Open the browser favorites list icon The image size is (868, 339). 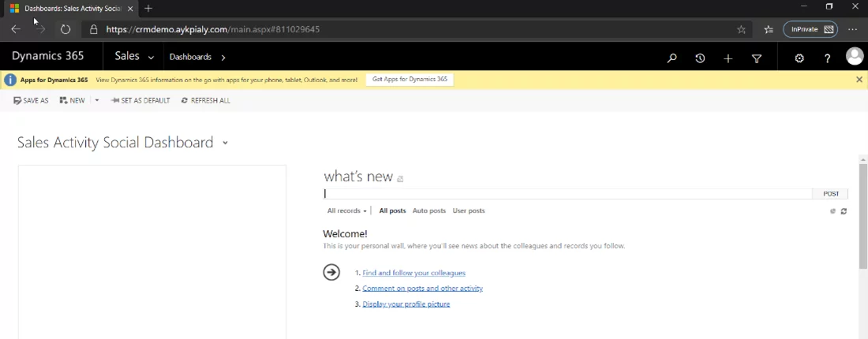769,30
